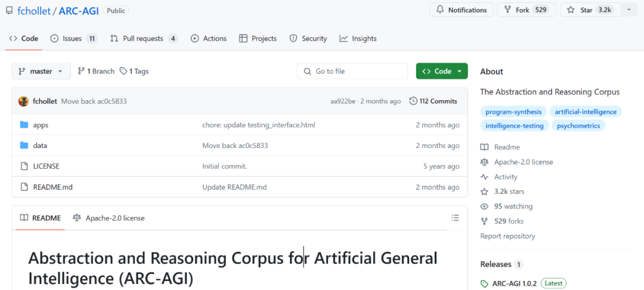Click the repository book icon beside fchollet
This screenshot has height=290, width=644.
tap(8, 11)
